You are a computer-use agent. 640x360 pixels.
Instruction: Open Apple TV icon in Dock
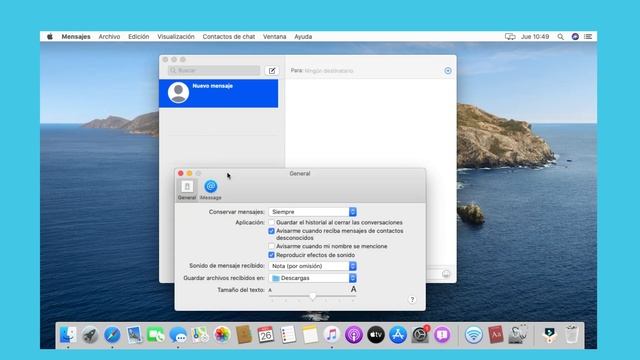coord(376,335)
